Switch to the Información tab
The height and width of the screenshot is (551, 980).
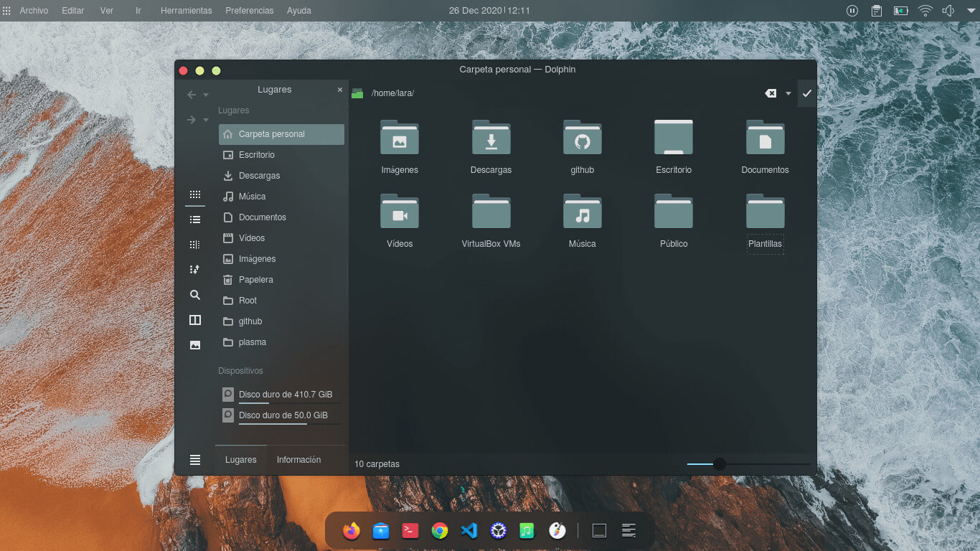coord(298,460)
